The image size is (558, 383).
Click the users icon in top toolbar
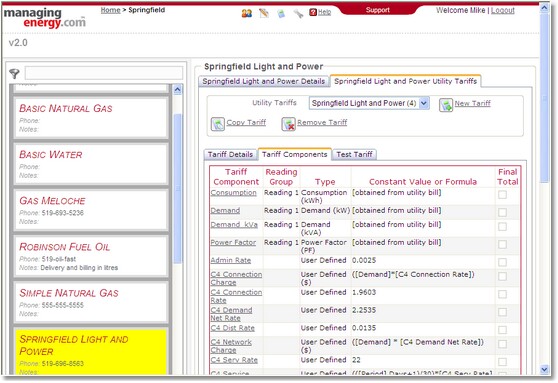point(247,14)
